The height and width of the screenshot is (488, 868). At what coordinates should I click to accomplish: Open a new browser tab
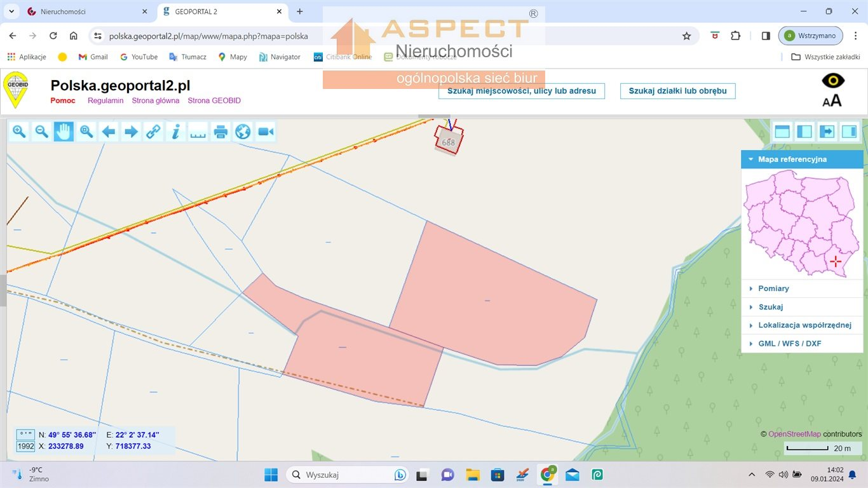[x=300, y=11]
